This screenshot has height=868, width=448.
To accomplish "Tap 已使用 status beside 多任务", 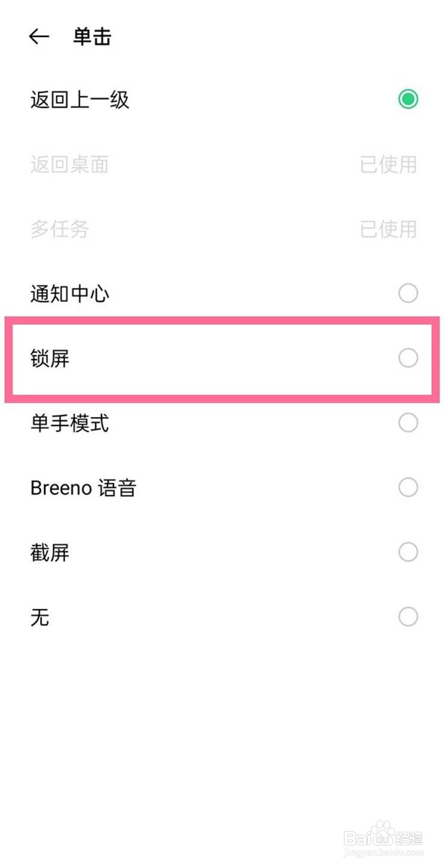I will point(388,229).
